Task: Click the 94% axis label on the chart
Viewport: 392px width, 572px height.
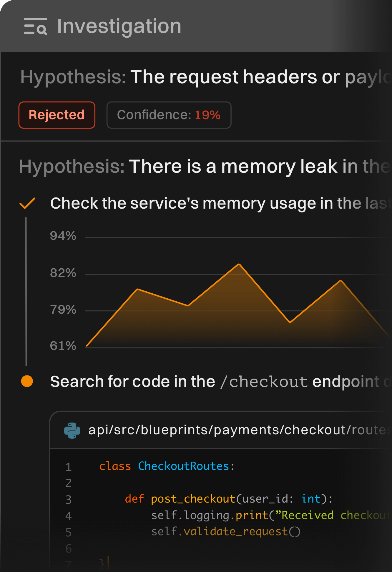Action: coord(63,236)
